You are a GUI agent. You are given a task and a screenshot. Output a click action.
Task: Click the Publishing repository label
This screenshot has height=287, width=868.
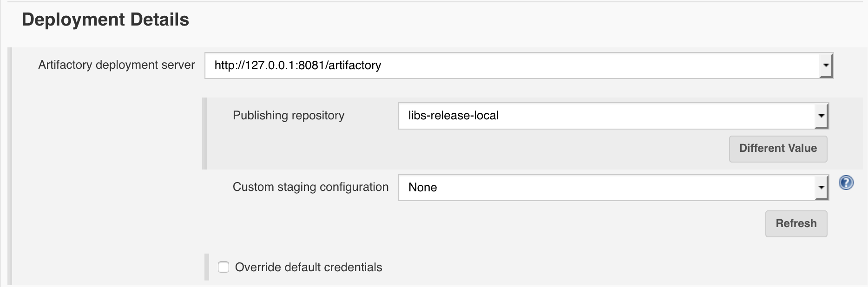tap(289, 115)
